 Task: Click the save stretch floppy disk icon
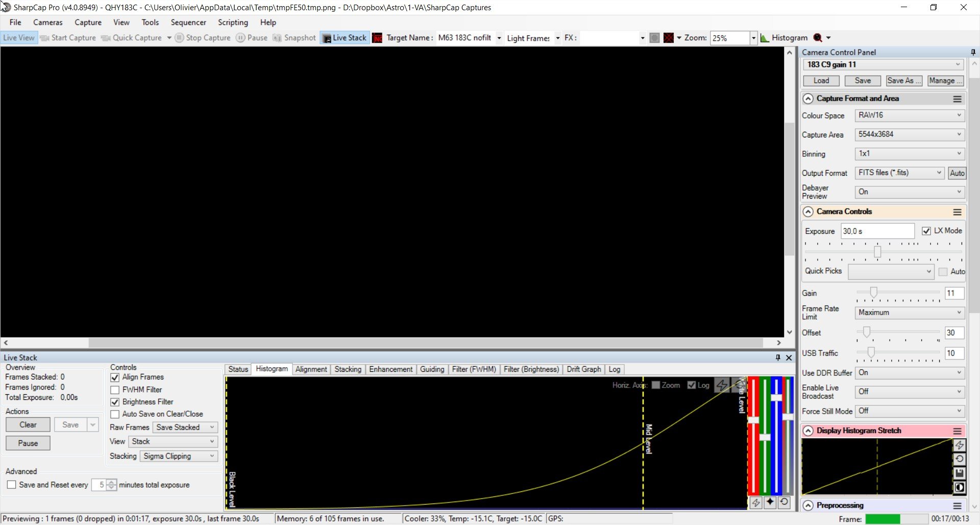(x=960, y=473)
